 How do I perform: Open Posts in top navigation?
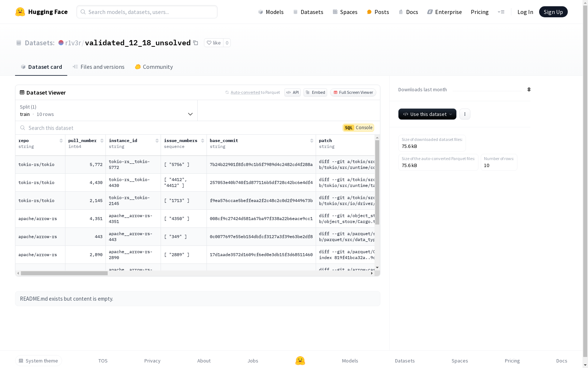pos(378,12)
